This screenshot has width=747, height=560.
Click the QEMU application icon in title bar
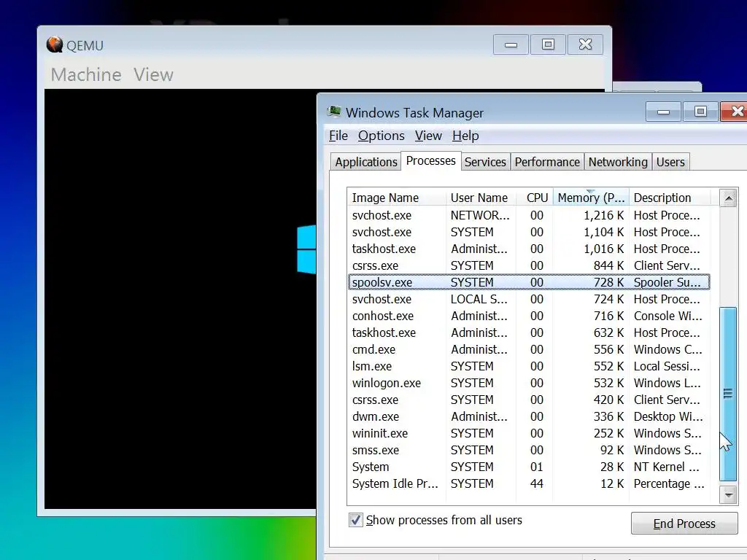tap(55, 44)
